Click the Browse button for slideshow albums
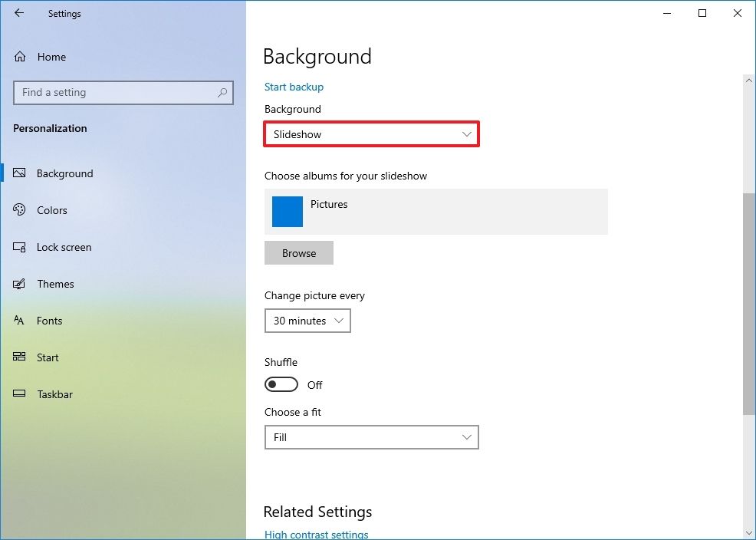This screenshot has width=756, height=540. (298, 252)
